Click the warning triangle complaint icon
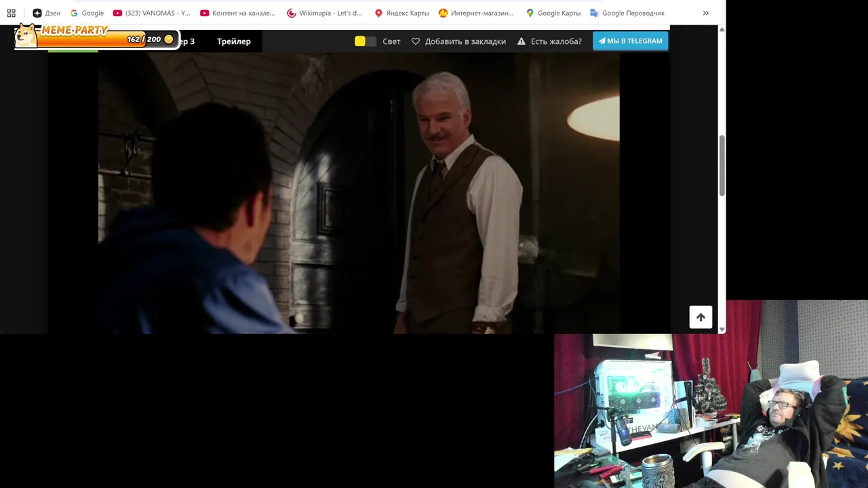 pos(521,41)
